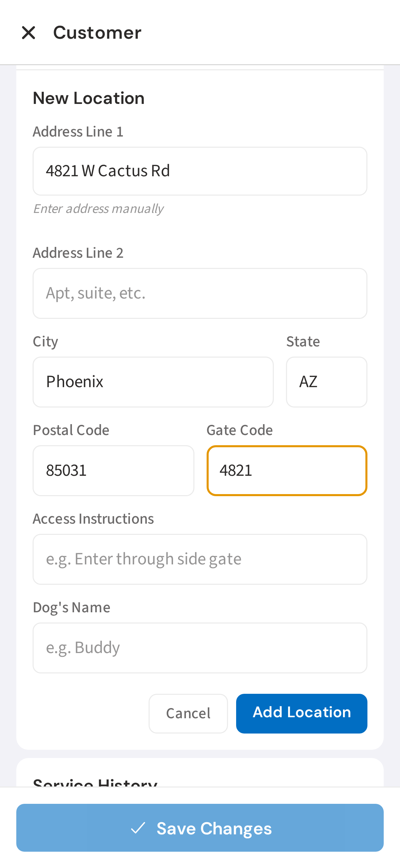This screenshot has width=400, height=868.
Task: Open the Enter address manually link
Action: coord(98,209)
